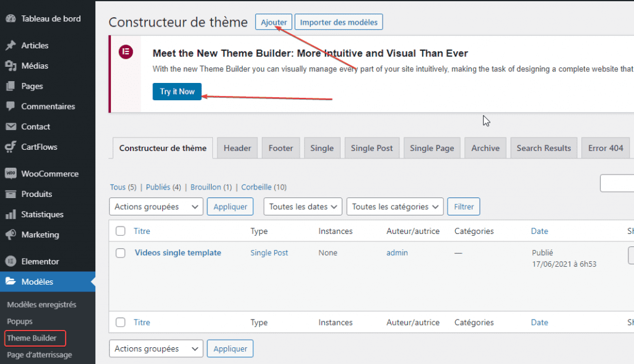Switch to the Header tab
Viewport: 634px width, 364px height.
[x=237, y=147]
